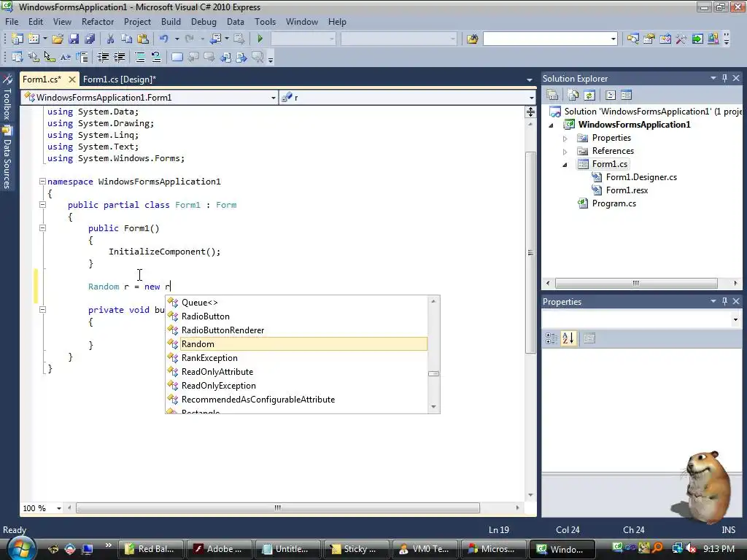Image resolution: width=747 pixels, height=560 pixels.
Task: Click the editor horizontal scrollbar thumb
Action: [278, 508]
